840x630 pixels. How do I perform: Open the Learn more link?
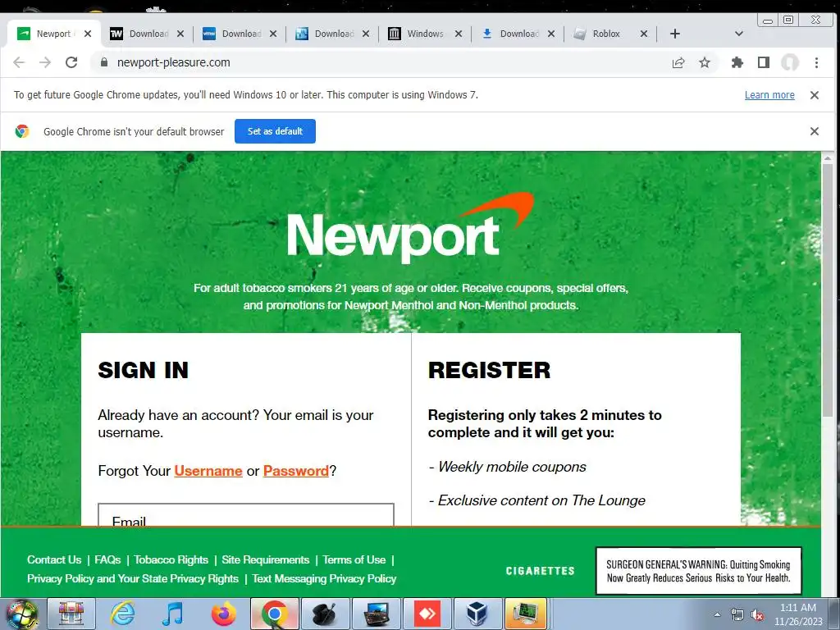769,95
